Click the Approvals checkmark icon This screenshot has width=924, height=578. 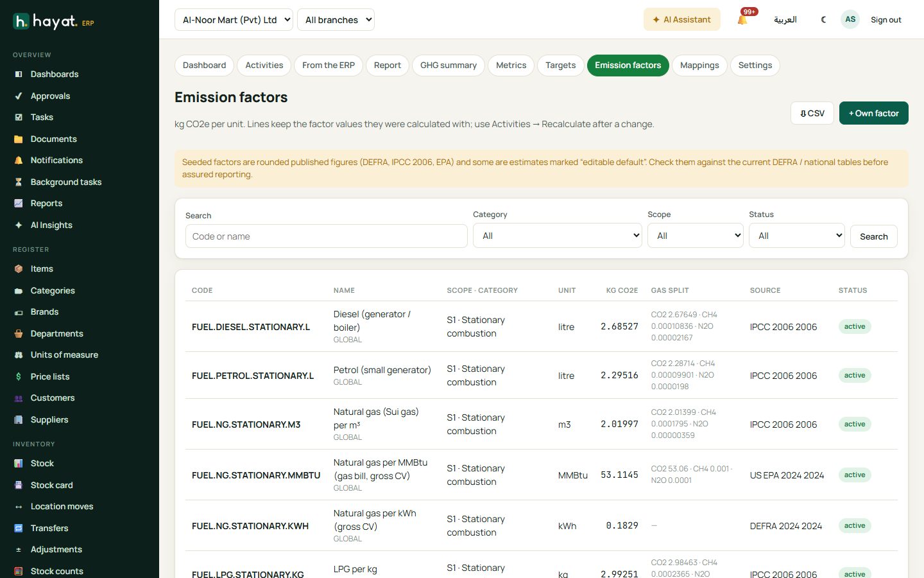(19, 96)
